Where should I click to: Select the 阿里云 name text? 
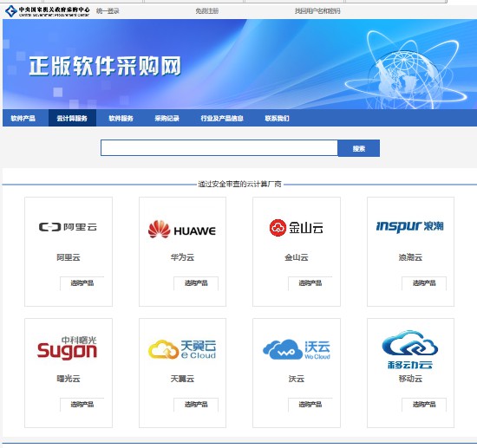pos(69,257)
